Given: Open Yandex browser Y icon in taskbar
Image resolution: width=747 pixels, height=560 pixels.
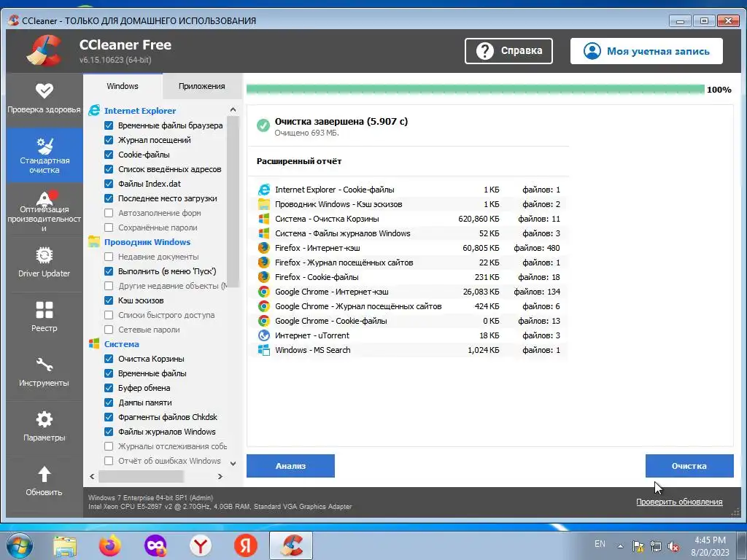Looking at the screenshot, I should click(201, 546).
